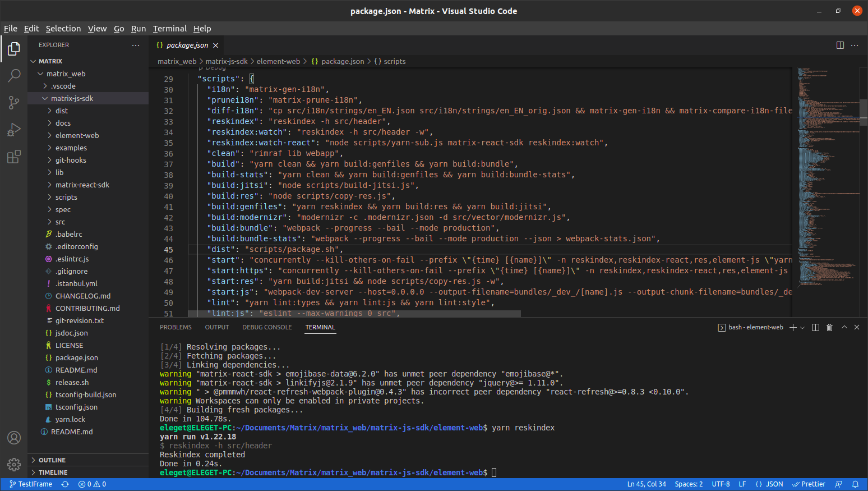Click the split editor right icon

[840, 45]
